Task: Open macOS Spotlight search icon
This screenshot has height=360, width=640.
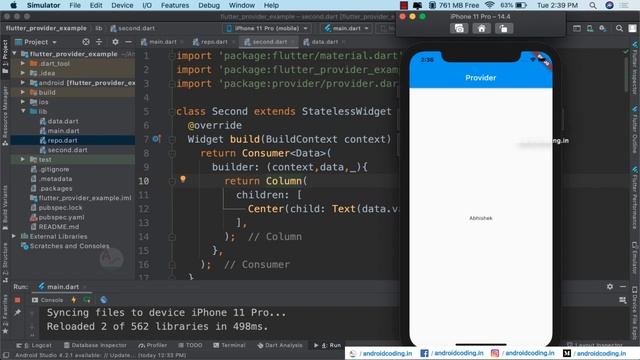Action: coord(593,5)
